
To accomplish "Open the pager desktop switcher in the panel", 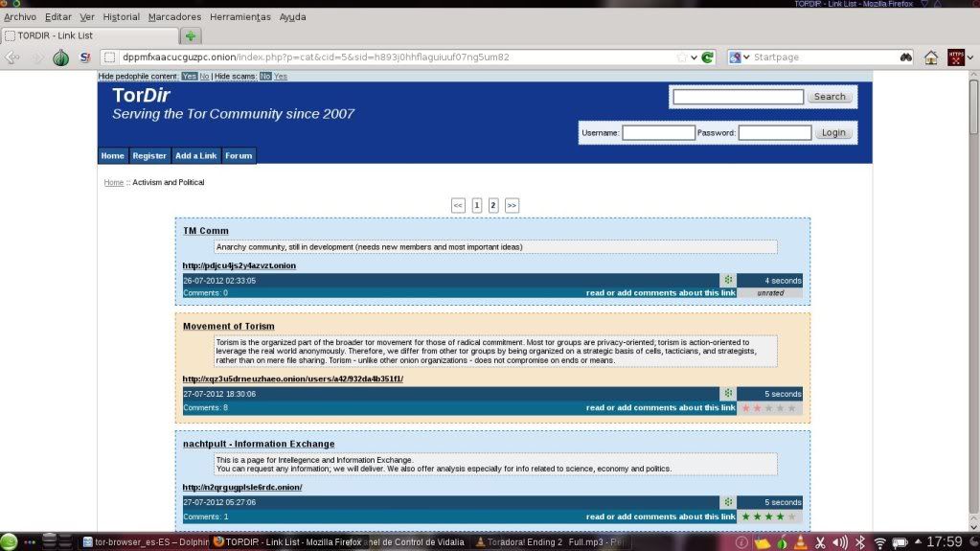I will [x=57, y=541].
